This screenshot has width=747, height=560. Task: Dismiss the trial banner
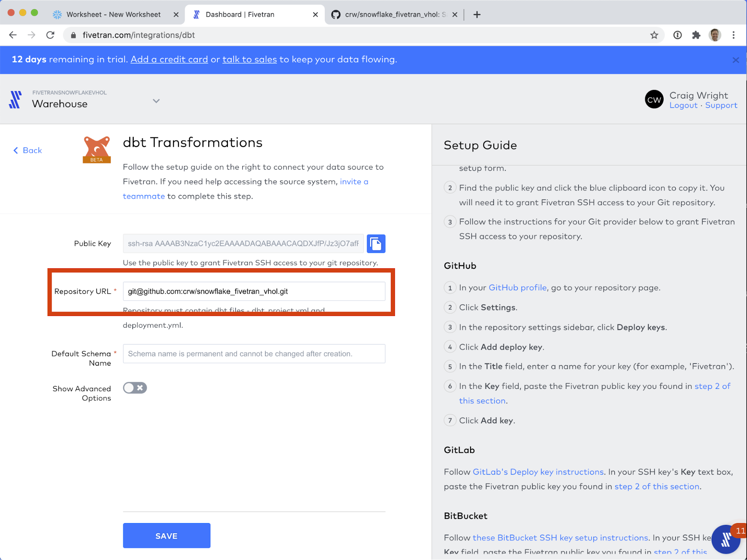[x=735, y=60]
